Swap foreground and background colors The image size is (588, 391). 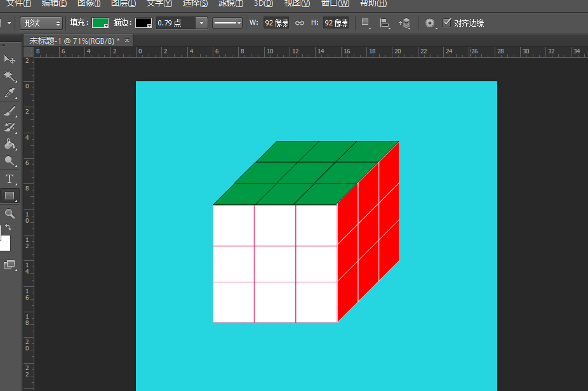(8, 227)
